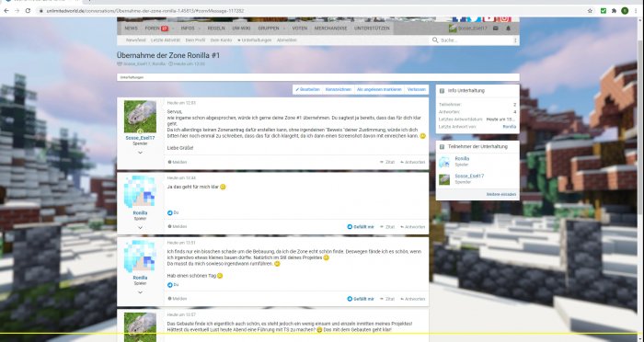This screenshot has width=644, height=342.
Task: Toggle Gefällt mir on Ronilla's second reply
Action: click(x=361, y=299)
